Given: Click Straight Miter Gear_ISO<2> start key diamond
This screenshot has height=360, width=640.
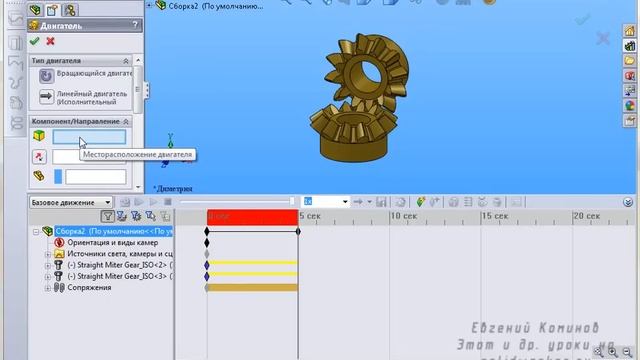Looking at the screenshot, I should (x=207, y=265).
